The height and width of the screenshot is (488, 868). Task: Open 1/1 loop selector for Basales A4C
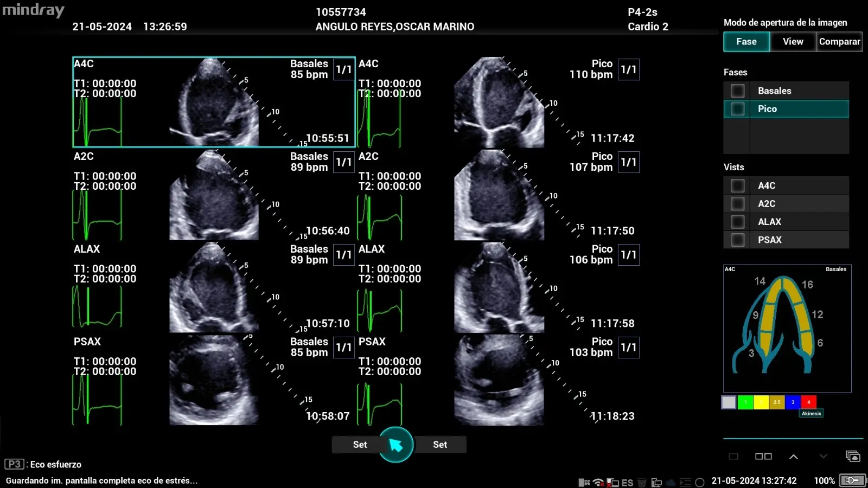click(x=343, y=69)
